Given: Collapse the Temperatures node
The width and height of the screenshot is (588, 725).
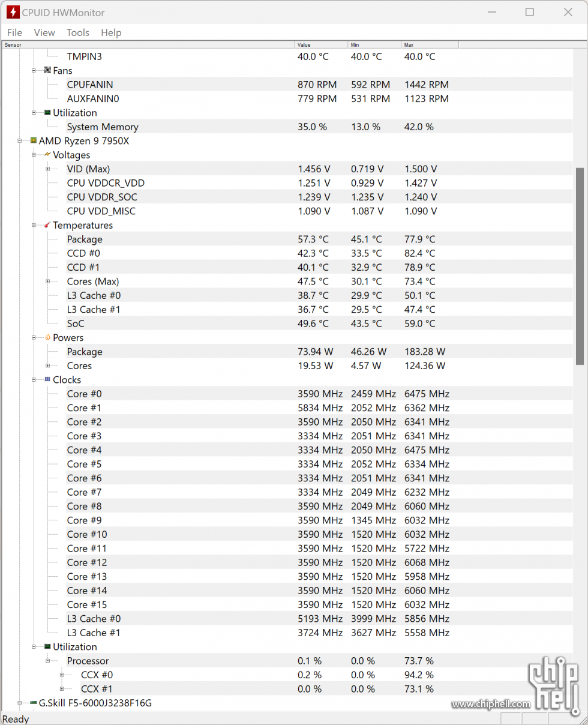Looking at the screenshot, I should [34, 225].
